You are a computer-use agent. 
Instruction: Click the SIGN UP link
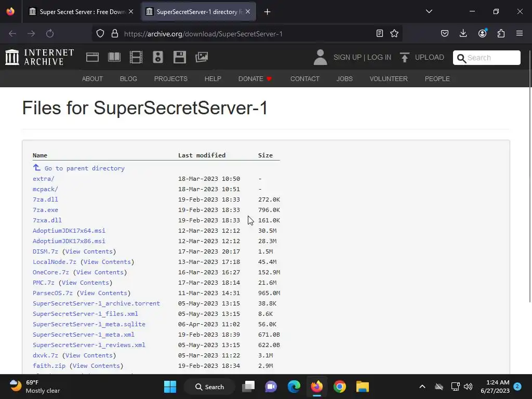pos(347,57)
